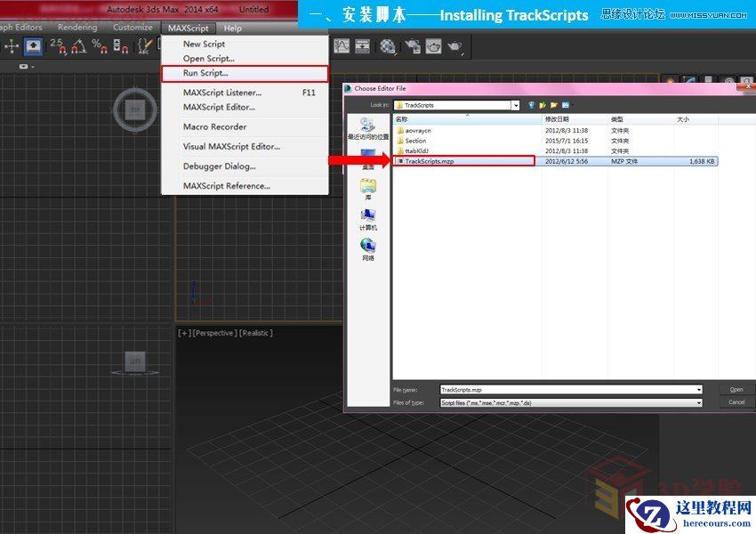Open the Material Editor toolbar icon
The width and height of the screenshot is (756, 534).
(387, 46)
